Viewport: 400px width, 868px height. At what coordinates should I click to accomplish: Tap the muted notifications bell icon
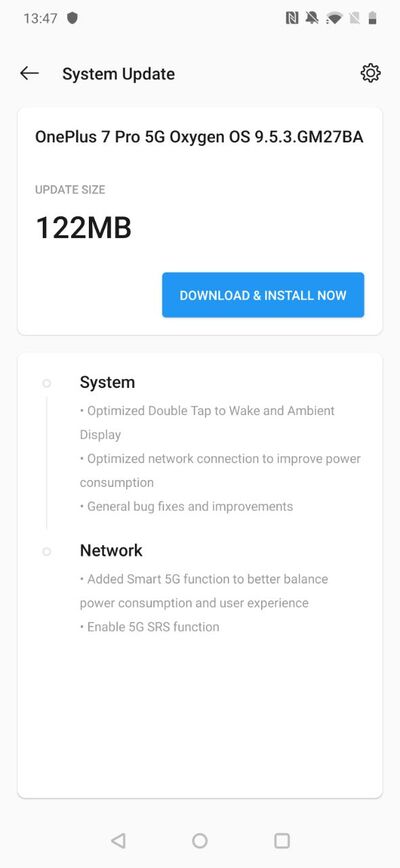point(312,18)
